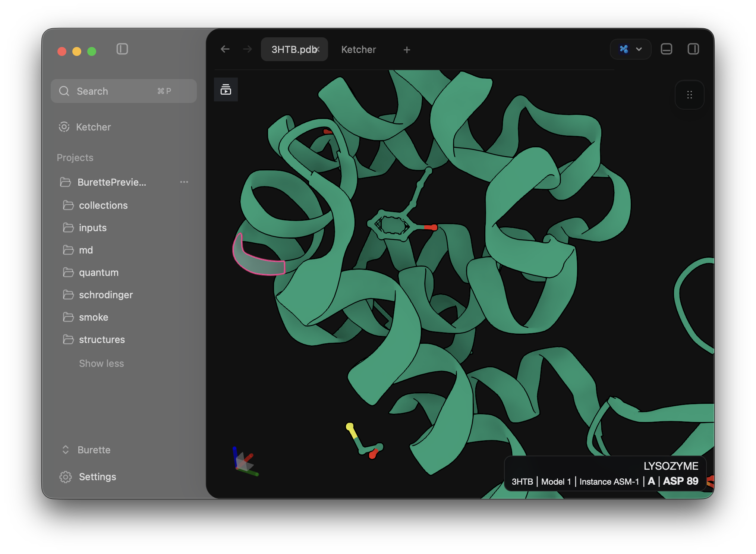Viewport: 756px width, 554px height.
Task: Open Settings
Action: coord(97,477)
